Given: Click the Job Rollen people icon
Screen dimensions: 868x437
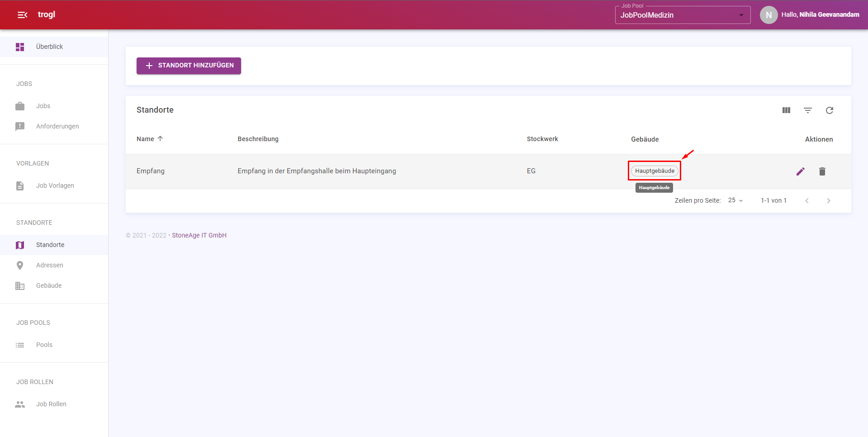Looking at the screenshot, I should coord(20,404).
